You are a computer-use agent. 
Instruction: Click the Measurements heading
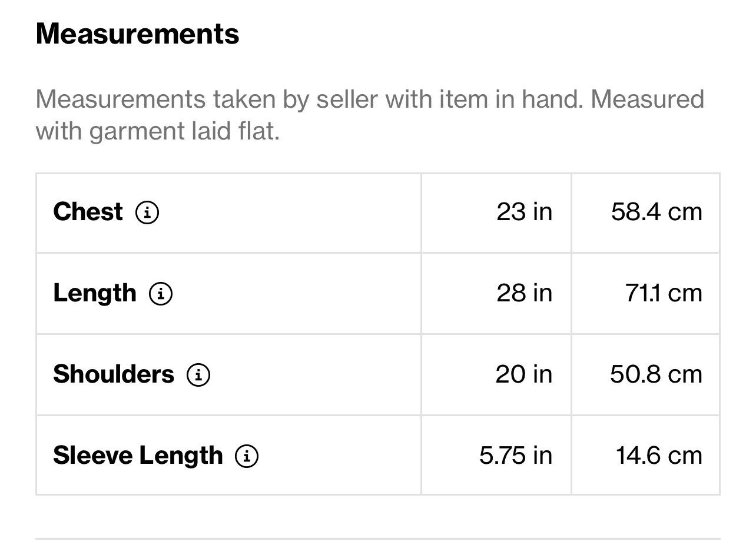click(138, 34)
